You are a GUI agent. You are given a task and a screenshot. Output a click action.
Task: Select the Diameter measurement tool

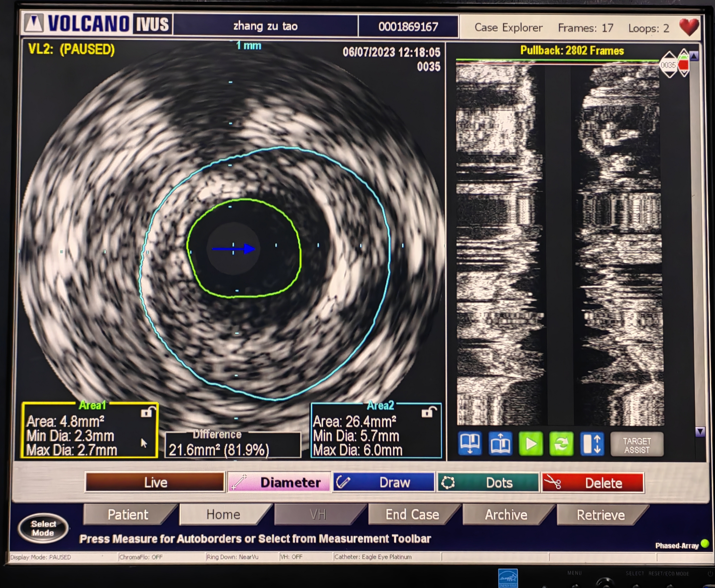click(x=279, y=482)
